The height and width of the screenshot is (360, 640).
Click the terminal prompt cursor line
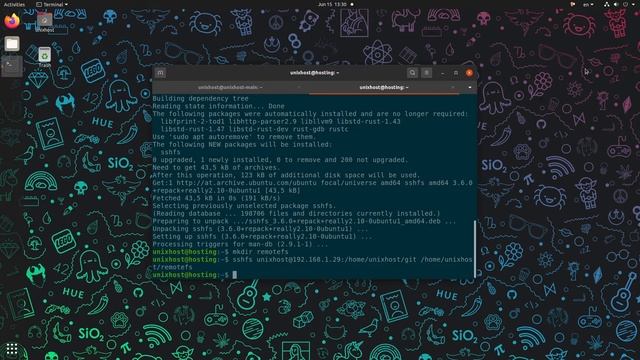coord(195,275)
